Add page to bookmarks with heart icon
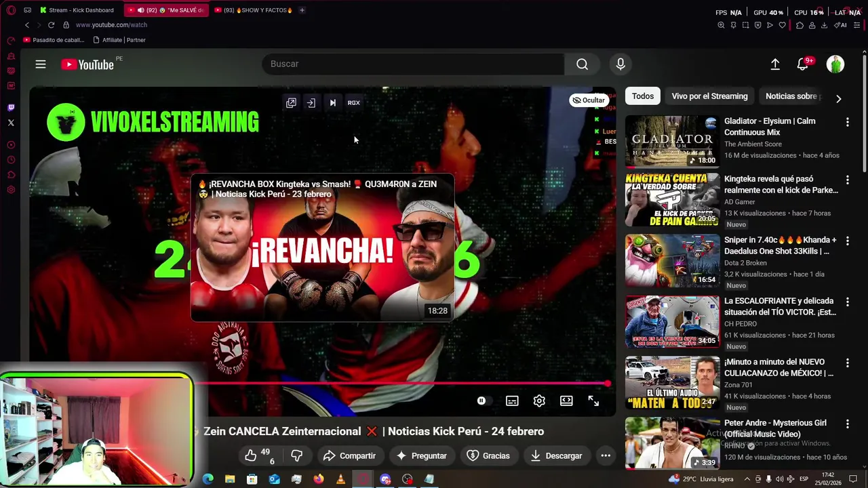868x488 pixels. [x=782, y=25]
